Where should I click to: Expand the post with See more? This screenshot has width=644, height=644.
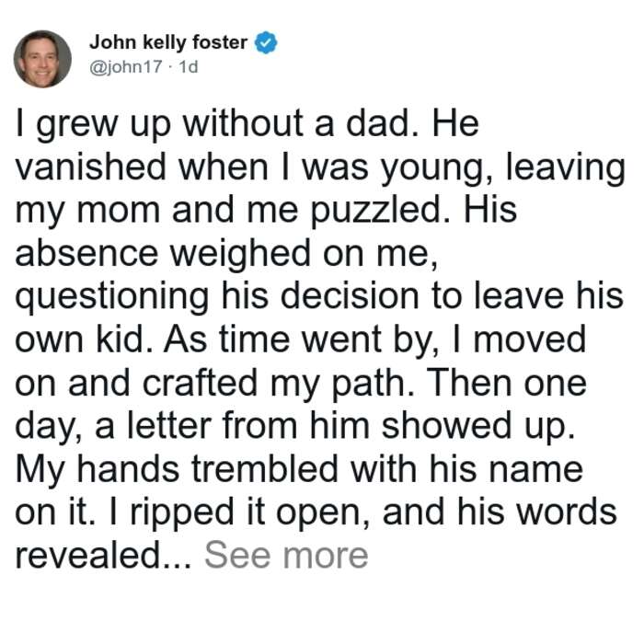(x=286, y=556)
